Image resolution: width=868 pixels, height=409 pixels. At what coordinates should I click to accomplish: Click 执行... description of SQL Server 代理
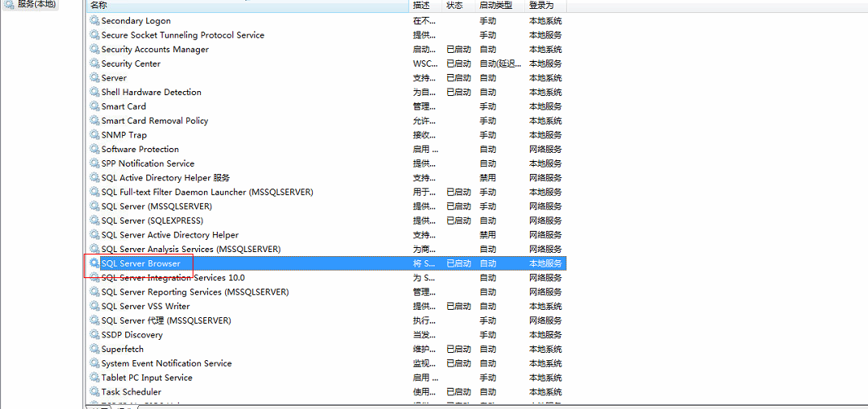(424, 321)
